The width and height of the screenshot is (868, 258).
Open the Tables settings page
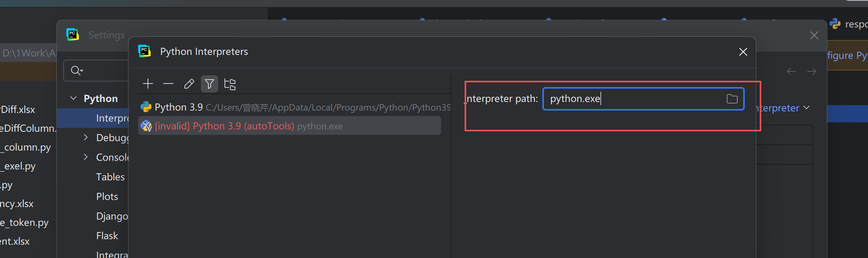(x=110, y=177)
